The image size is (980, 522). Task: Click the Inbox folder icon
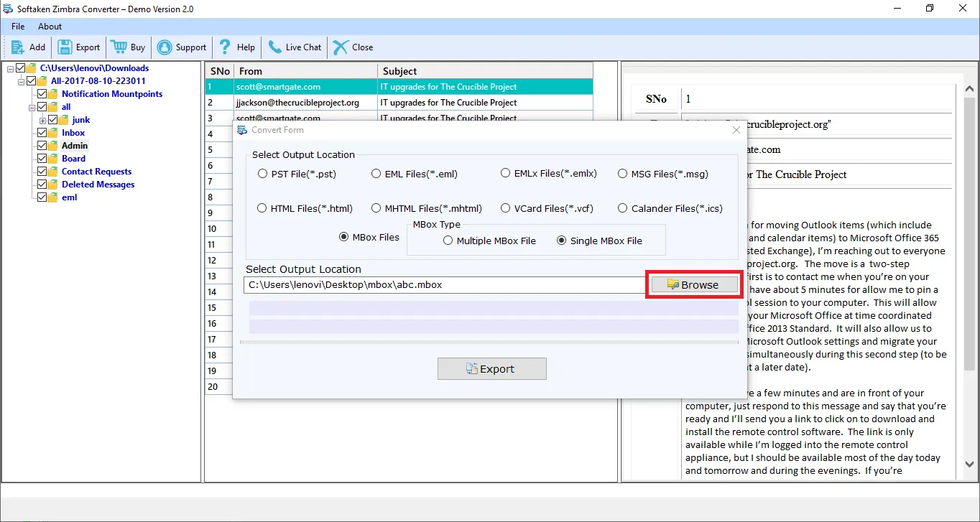click(x=53, y=133)
